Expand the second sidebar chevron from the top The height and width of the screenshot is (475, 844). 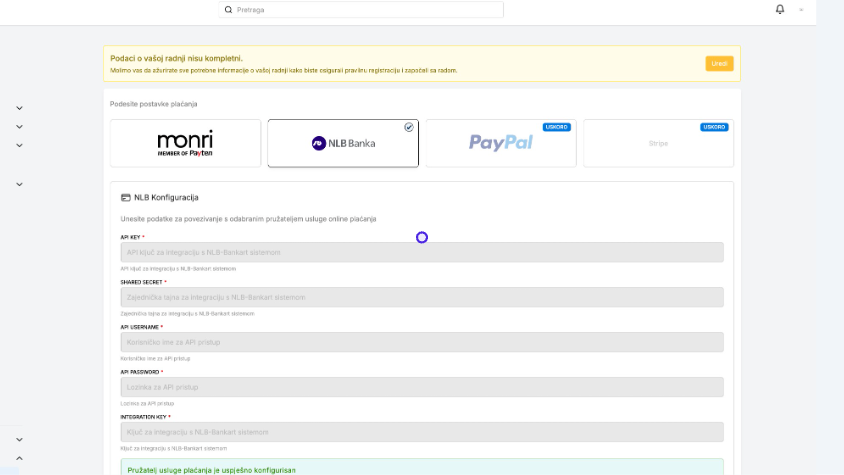click(x=19, y=127)
